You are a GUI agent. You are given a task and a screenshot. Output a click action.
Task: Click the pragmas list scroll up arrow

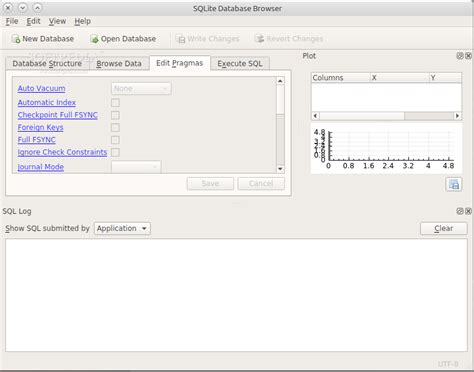click(280, 81)
